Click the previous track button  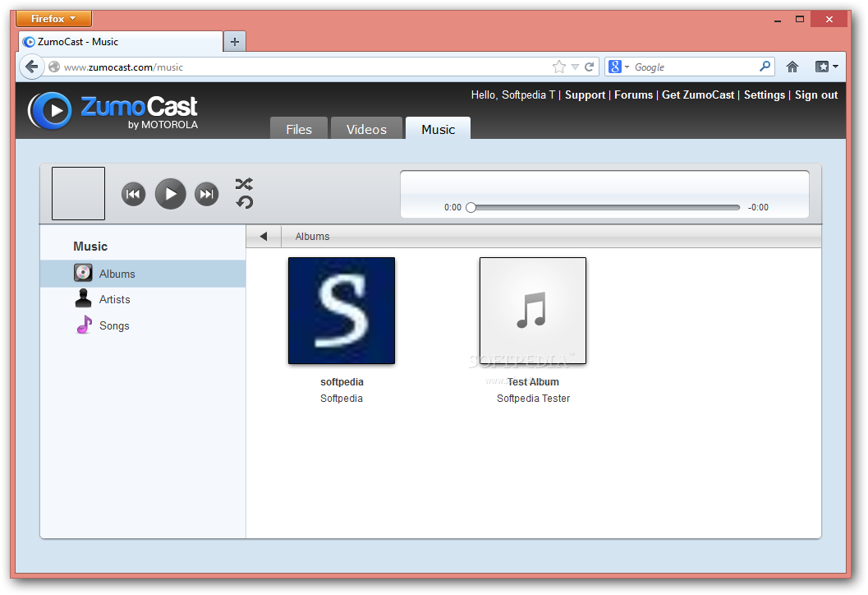point(133,194)
